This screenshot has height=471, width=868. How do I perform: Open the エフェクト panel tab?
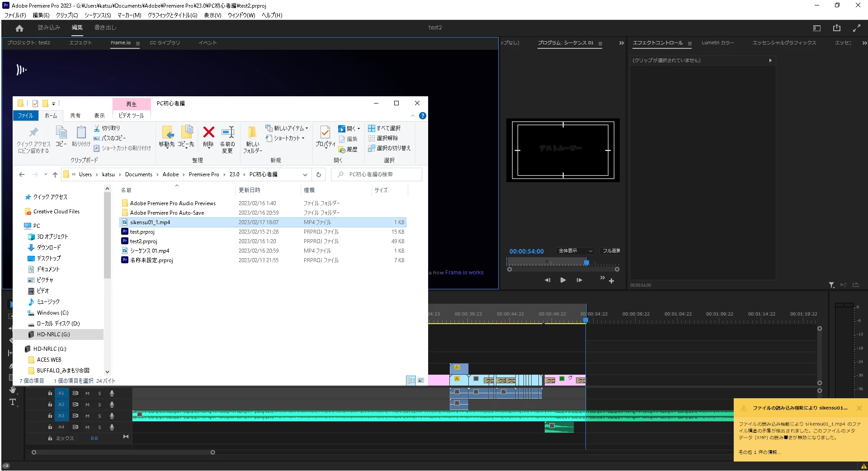tap(80, 43)
